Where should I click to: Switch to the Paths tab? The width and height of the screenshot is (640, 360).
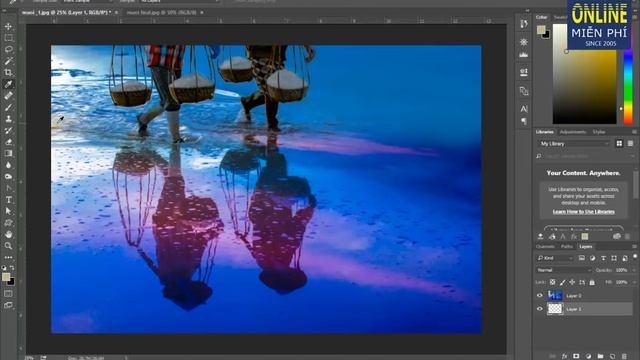coord(567,247)
